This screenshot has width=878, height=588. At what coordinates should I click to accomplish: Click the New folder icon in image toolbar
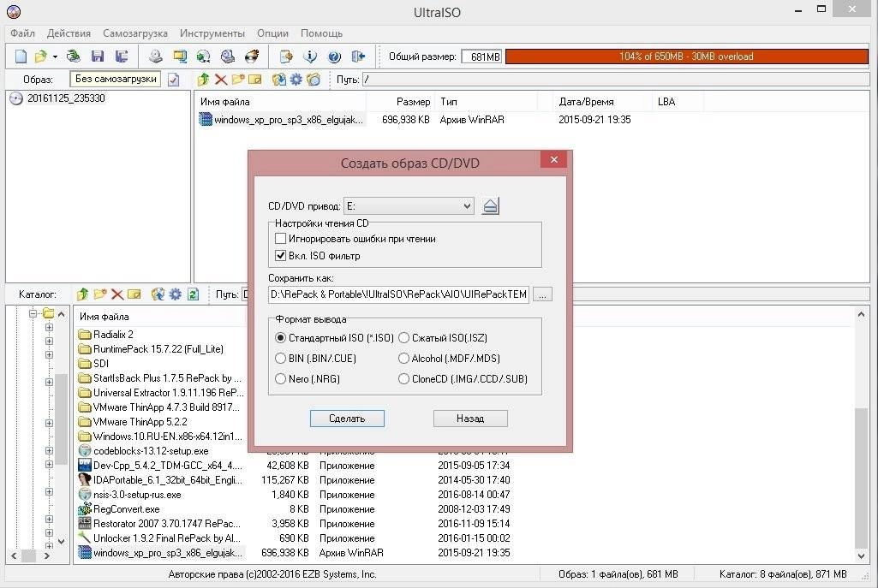click(238, 80)
